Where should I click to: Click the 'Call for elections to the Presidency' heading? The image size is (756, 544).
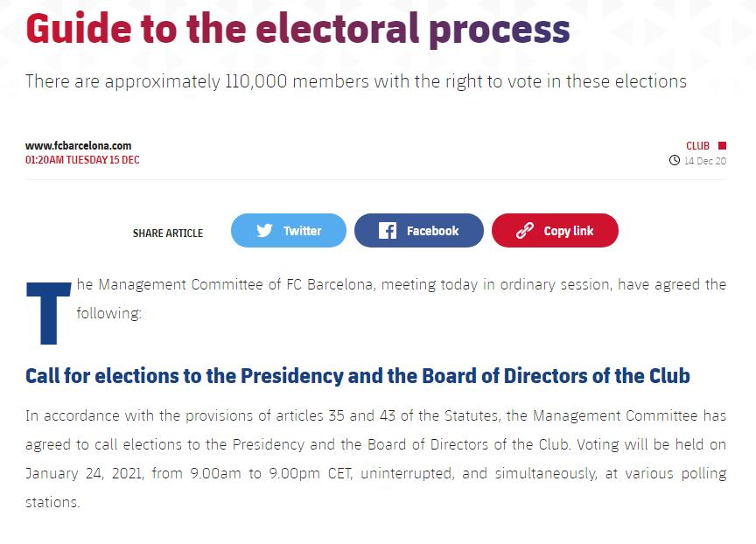click(357, 376)
